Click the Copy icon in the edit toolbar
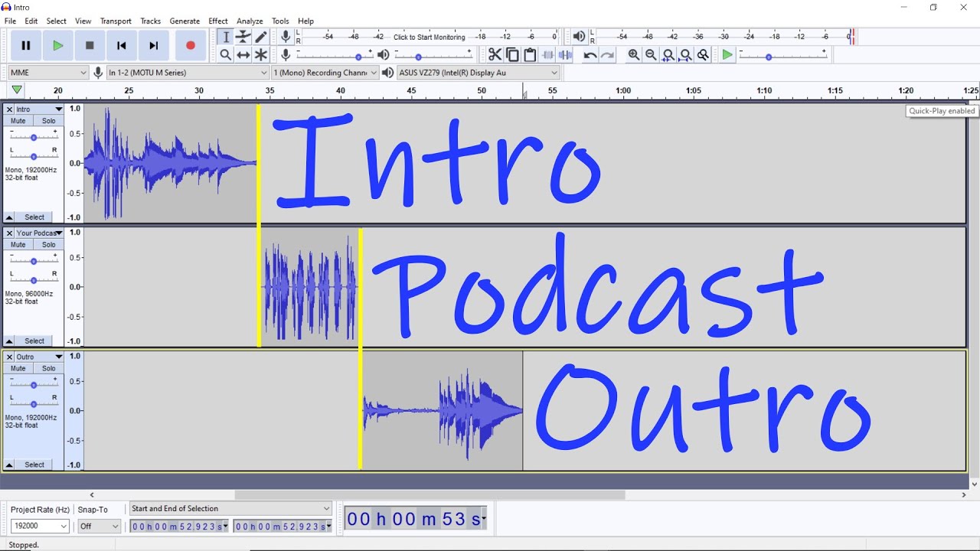Image resolution: width=980 pixels, height=551 pixels. tap(512, 54)
